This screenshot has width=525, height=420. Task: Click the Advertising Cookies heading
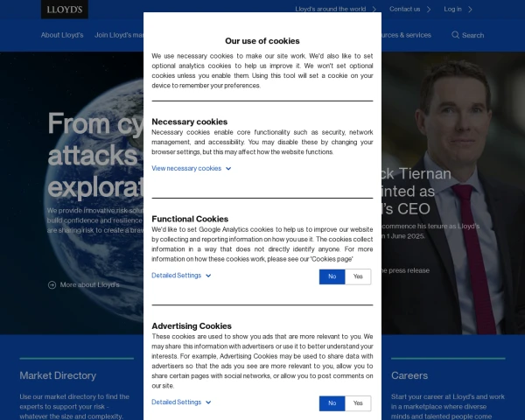coord(192,325)
